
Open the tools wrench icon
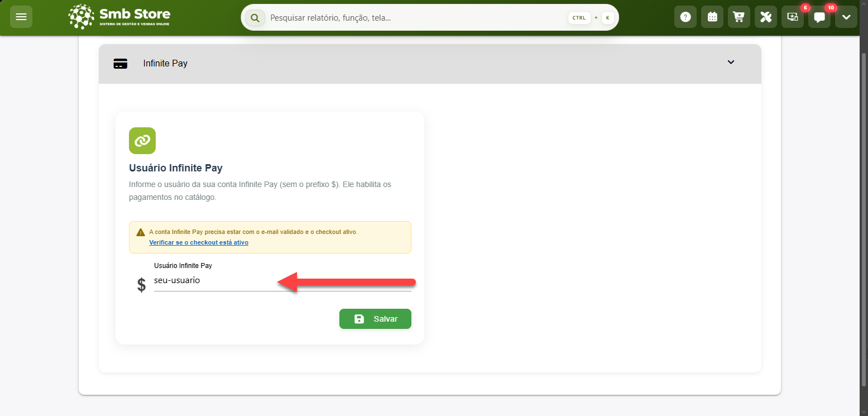766,17
